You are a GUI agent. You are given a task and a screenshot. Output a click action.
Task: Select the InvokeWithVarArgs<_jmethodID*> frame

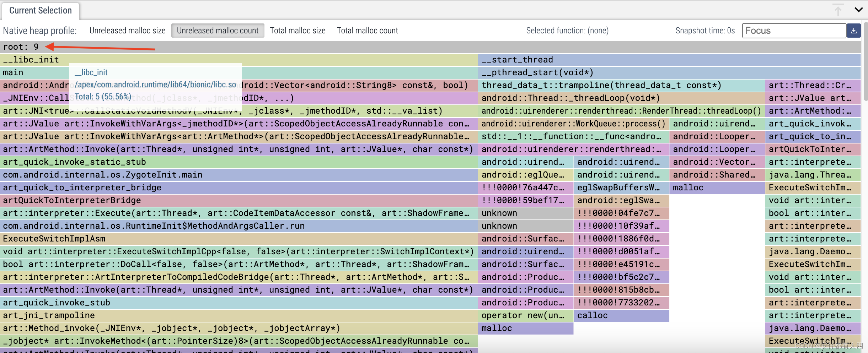click(239, 124)
